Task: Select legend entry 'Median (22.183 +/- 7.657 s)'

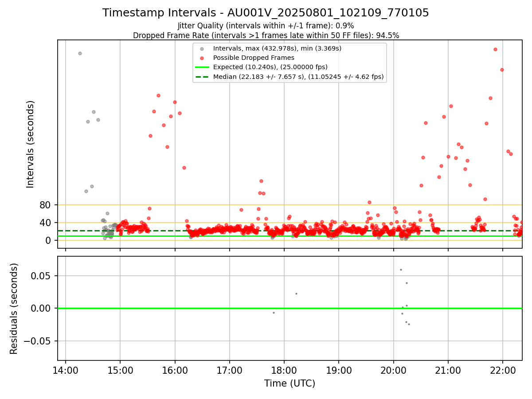Action: 298,77
